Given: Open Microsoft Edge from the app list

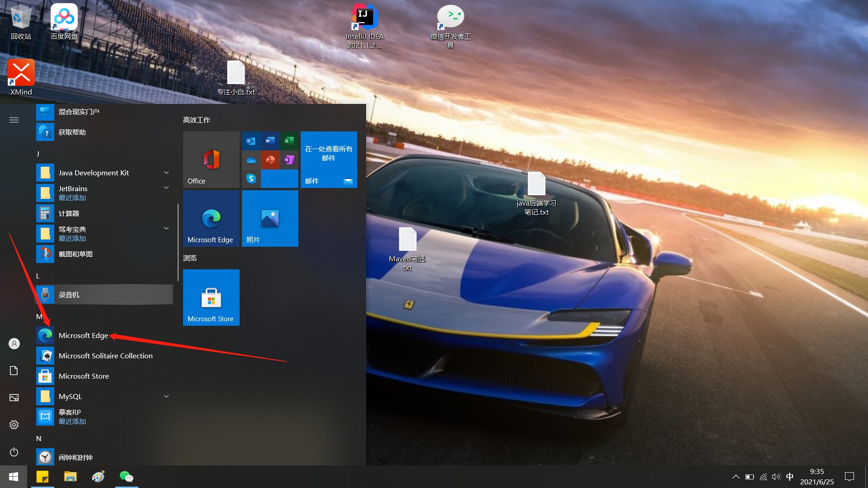Looking at the screenshot, I should [83, 335].
